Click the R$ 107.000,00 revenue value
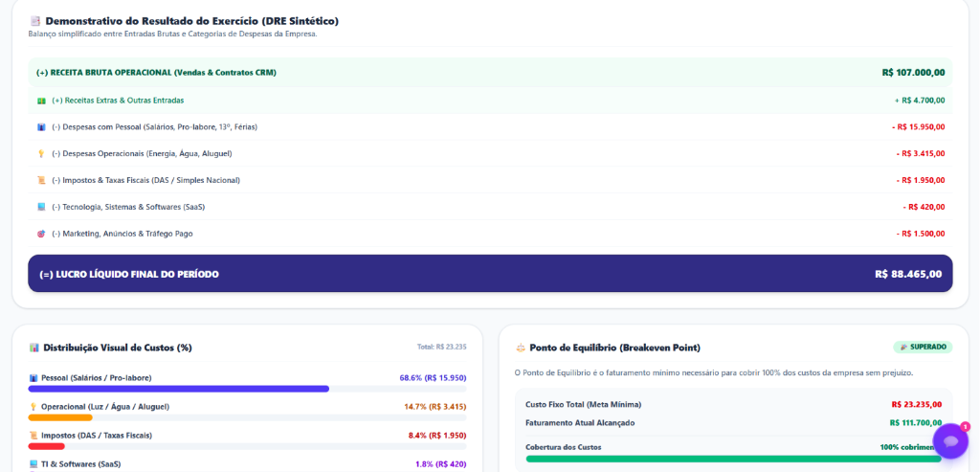980x472 pixels. click(913, 73)
